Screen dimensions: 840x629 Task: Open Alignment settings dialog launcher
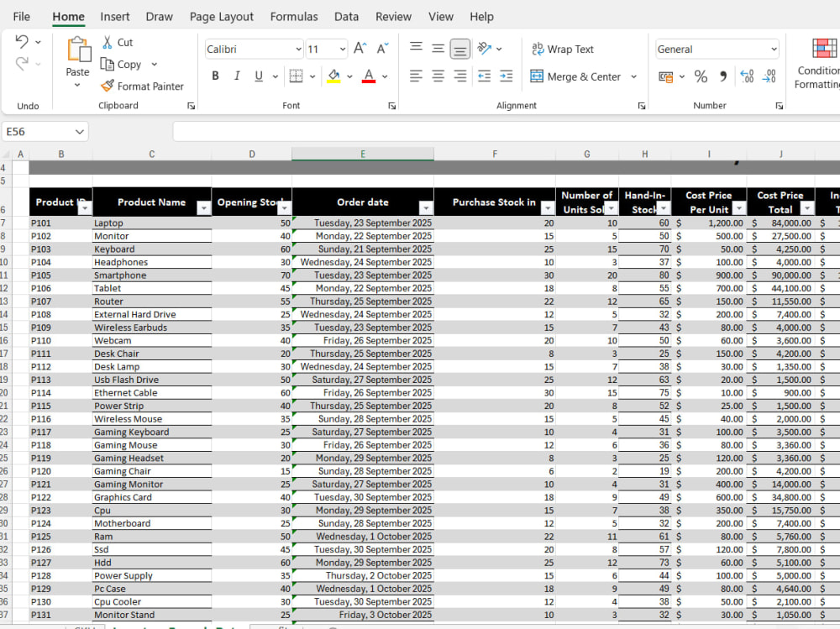[642, 106]
